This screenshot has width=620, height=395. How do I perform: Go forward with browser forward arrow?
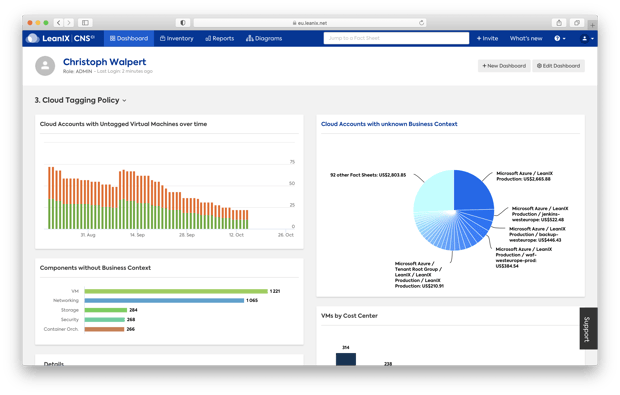(69, 23)
